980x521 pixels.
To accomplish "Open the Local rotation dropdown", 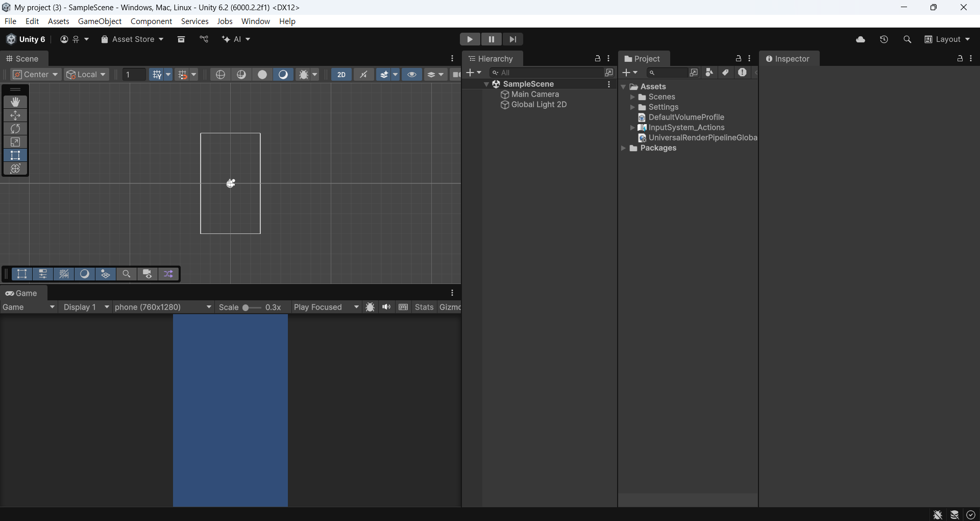I will (87, 75).
